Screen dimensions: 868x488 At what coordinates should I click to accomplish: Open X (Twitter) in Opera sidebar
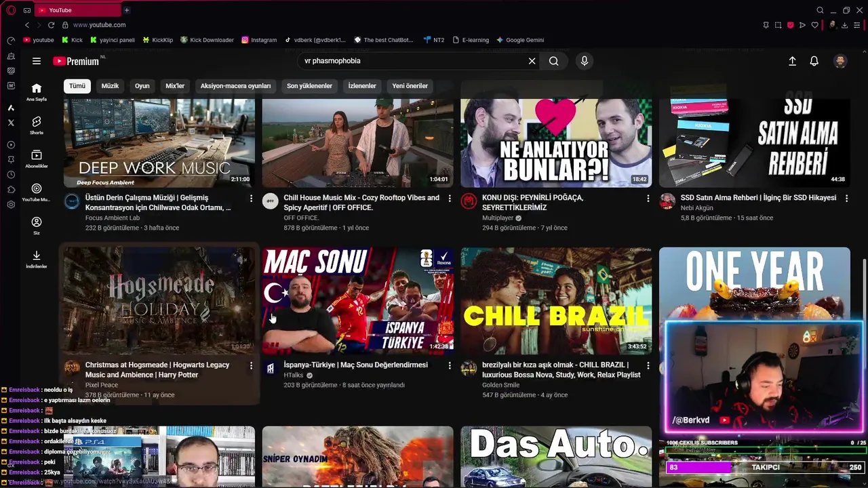[11, 123]
